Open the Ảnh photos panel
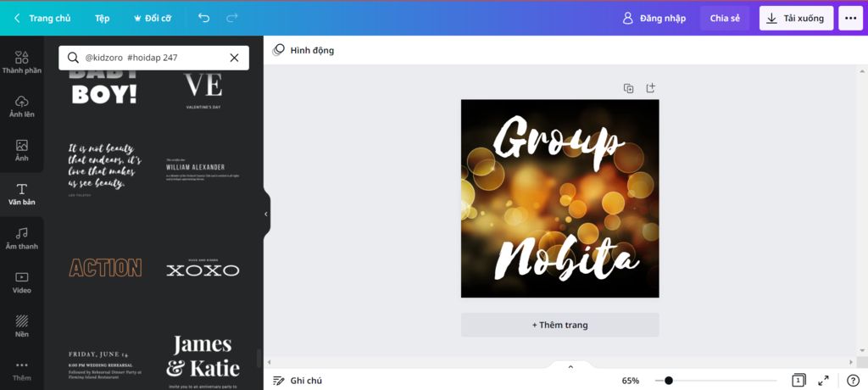Screen dimensions: 868x390 coord(21,150)
